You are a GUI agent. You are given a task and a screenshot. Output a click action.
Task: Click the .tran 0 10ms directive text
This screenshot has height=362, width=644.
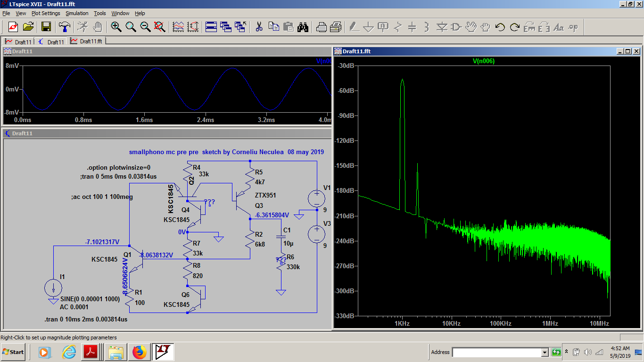pyautogui.click(x=86, y=319)
